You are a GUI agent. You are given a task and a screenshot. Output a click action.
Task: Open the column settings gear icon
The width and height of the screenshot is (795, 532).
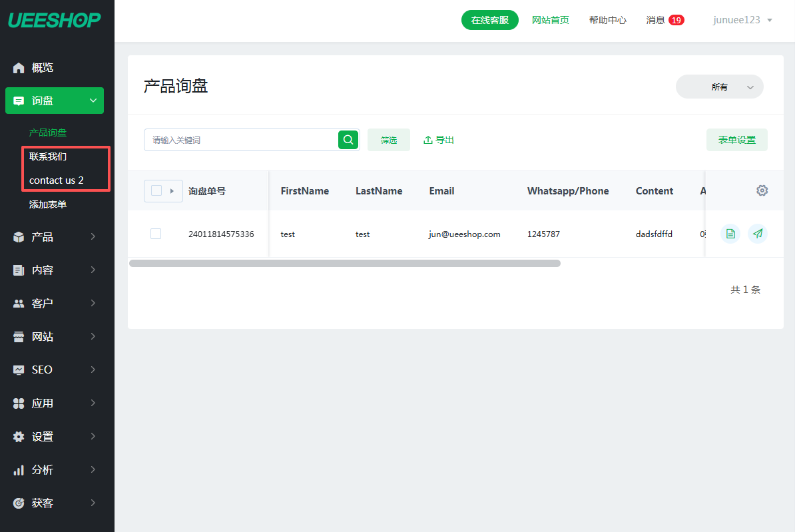point(762,191)
